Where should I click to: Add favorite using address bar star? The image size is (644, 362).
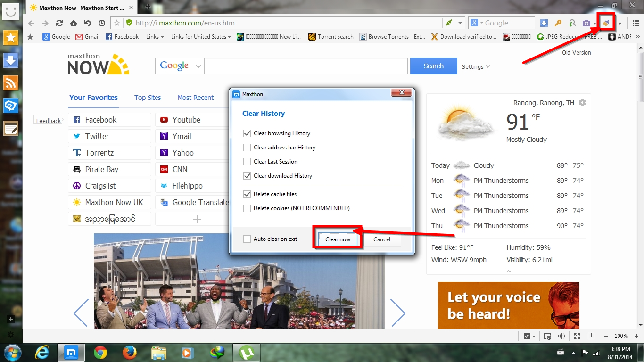point(117,23)
